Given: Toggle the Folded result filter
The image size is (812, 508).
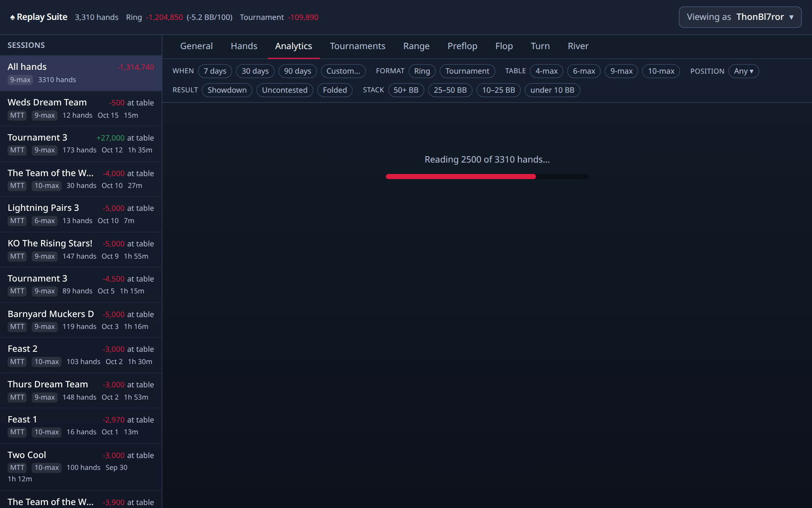Looking at the screenshot, I should click(335, 90).
